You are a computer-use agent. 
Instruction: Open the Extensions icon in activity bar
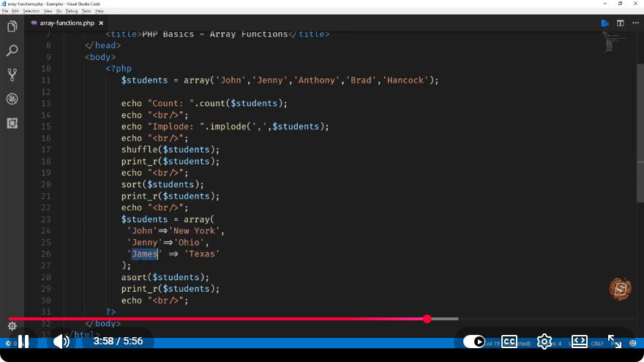point(12,123)
